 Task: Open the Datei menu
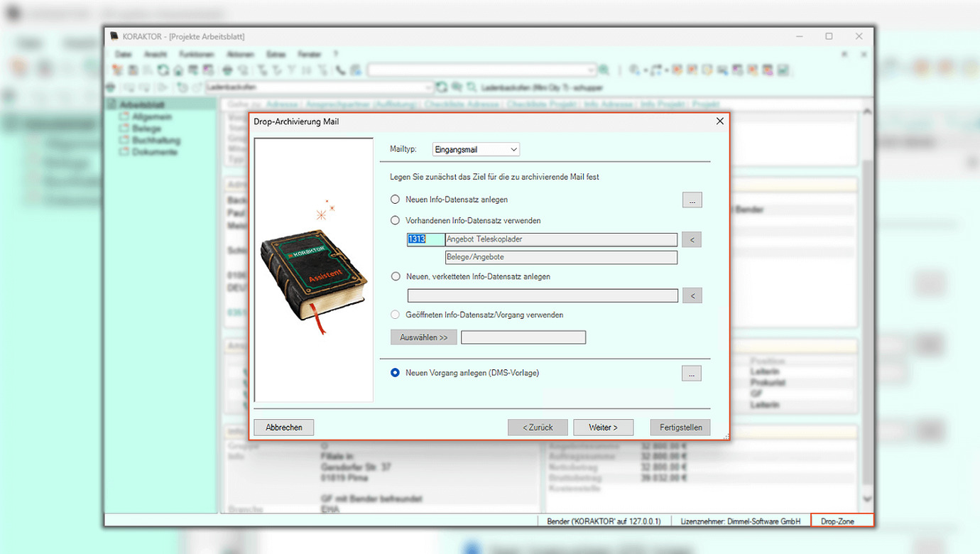point(123,54)
